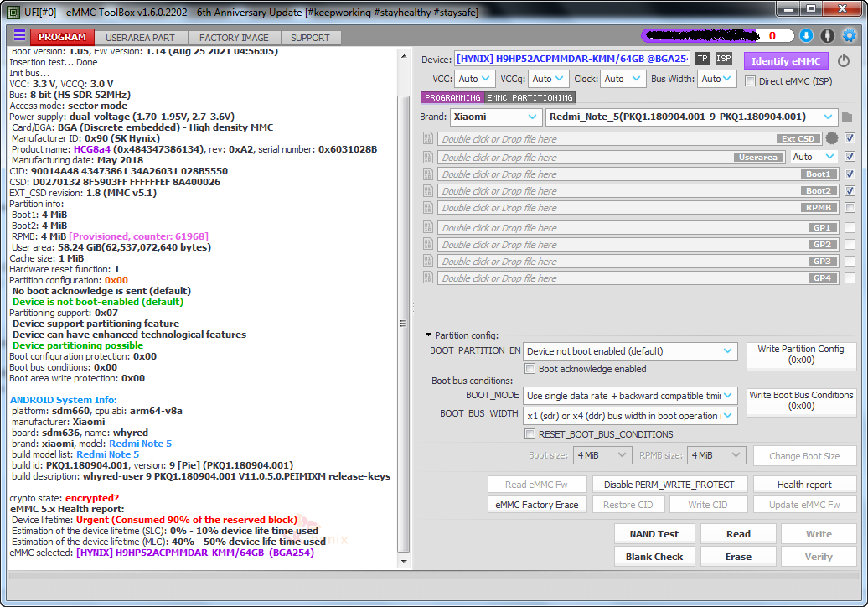
Task: Uncheck the Boot2 checkbox
Action: 850,190
